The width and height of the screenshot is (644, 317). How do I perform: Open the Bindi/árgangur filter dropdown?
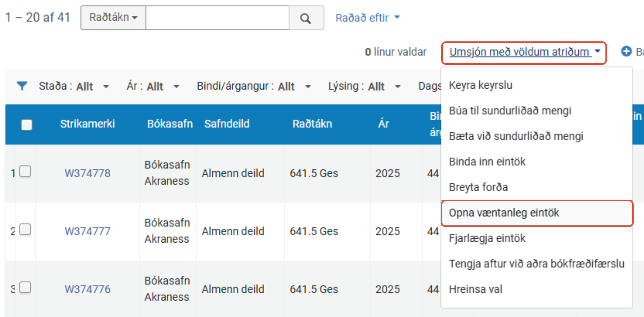point(254,86)
